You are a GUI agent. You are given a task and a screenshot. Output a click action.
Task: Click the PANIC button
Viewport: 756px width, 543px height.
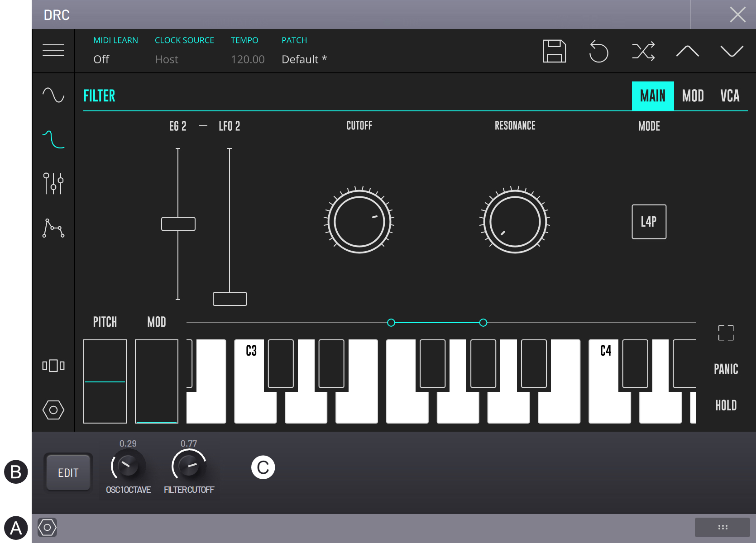tap(726, 369)
